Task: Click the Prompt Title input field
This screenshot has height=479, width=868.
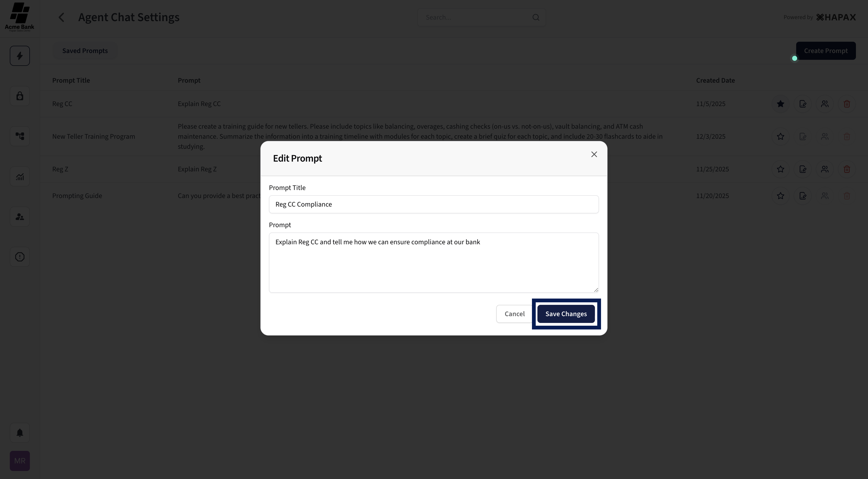Action: [434, 204]
